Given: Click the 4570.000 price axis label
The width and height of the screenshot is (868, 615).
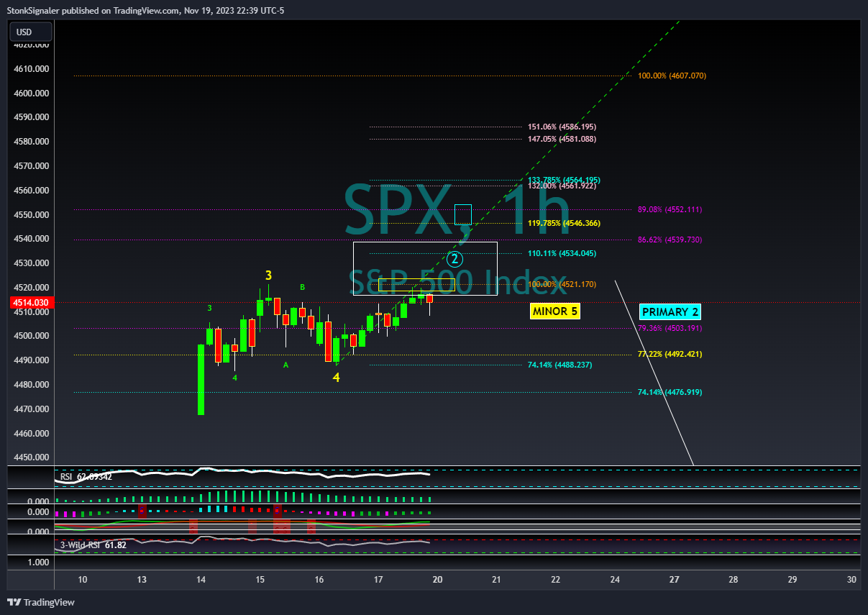Looking at the screenshot, I should point(31,166).
